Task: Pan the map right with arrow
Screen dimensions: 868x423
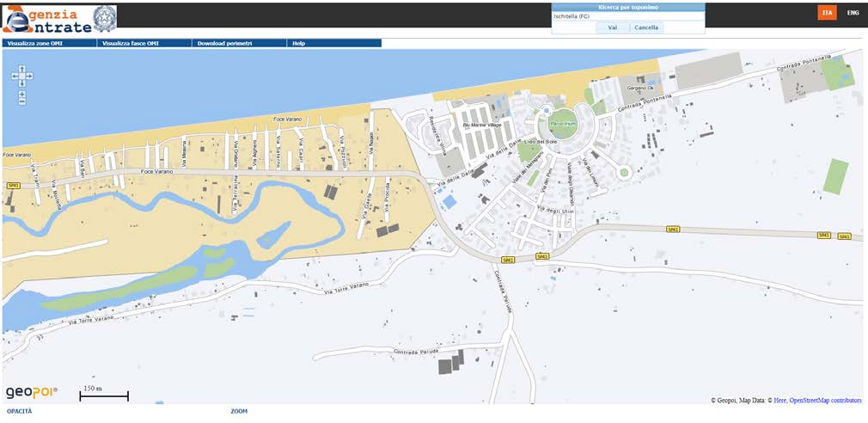Action: (x=29, y=76)
